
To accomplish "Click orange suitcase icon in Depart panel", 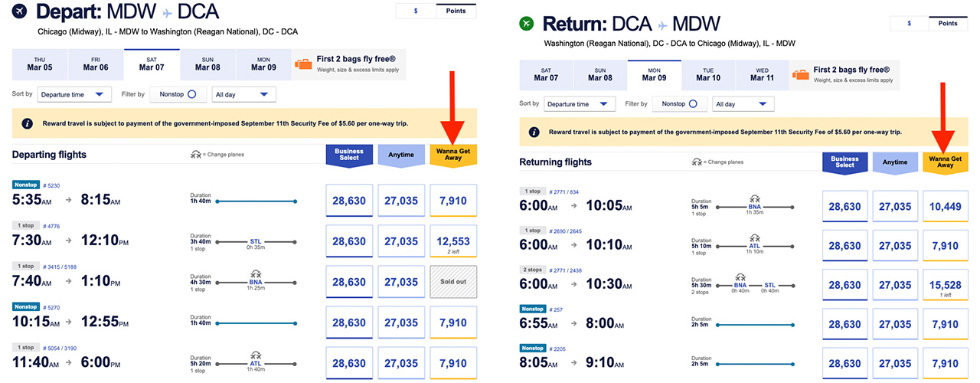I will (304, 64).
